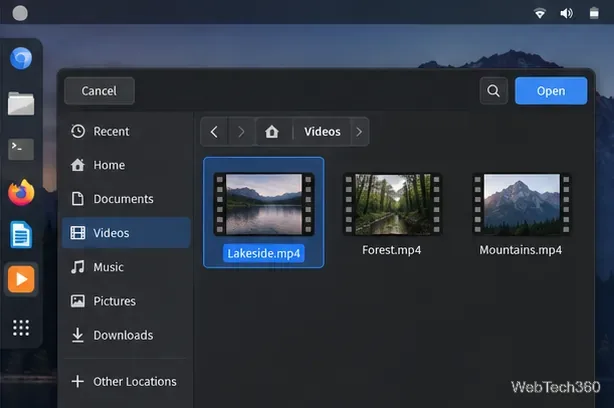Viewport: 614px width, 408px height.
Task: Click the volume icon in the top bar
Action: point(567,13)
